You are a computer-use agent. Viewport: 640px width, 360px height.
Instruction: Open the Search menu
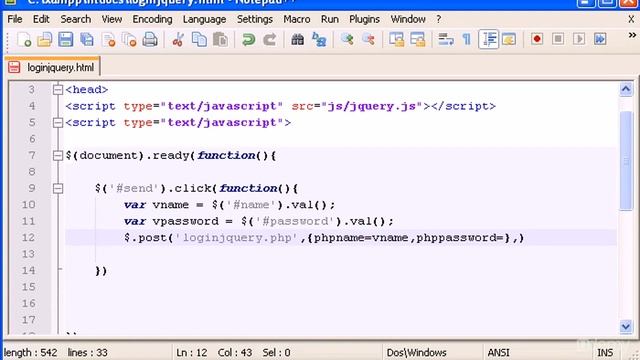[76, 19]
